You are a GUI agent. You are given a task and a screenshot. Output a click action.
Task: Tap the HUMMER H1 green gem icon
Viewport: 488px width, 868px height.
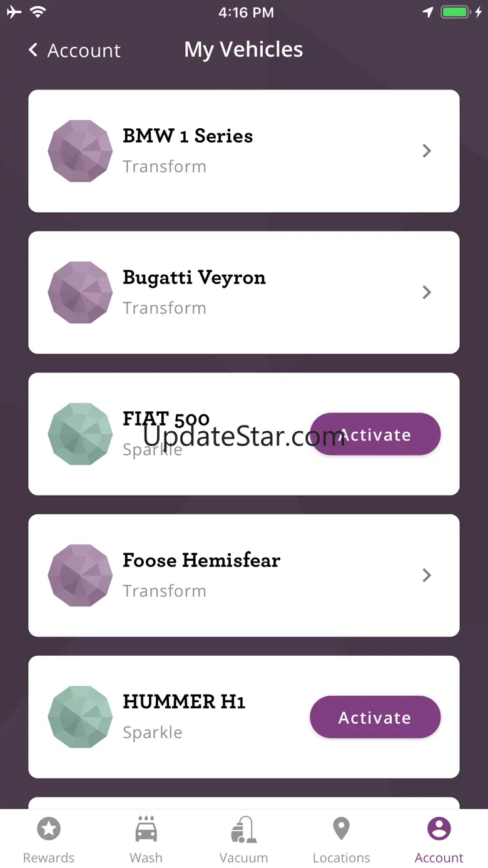(80, 717)
